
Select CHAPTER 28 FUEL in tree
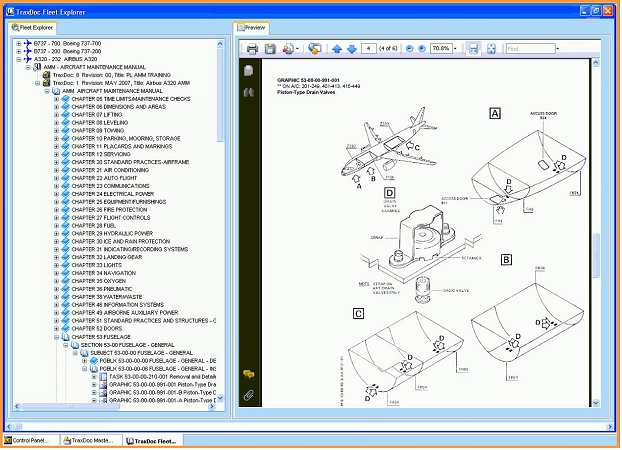click(x=94, y=225)
